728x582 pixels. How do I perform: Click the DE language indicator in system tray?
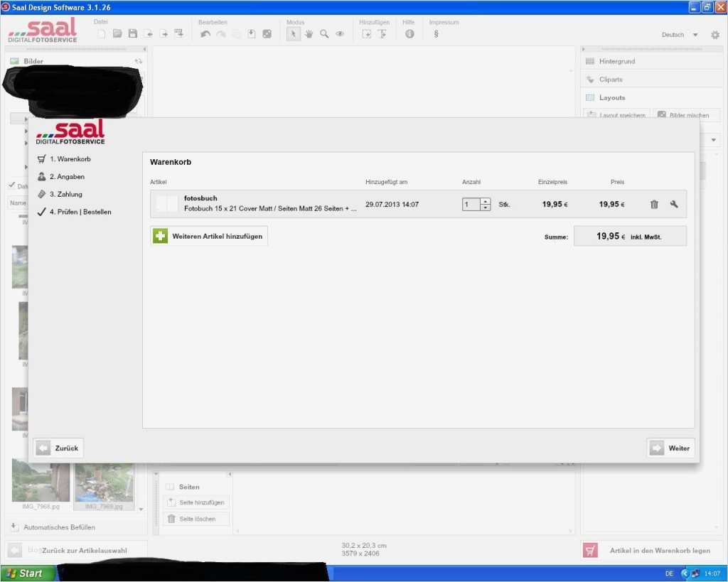click(x=669, y=573)
